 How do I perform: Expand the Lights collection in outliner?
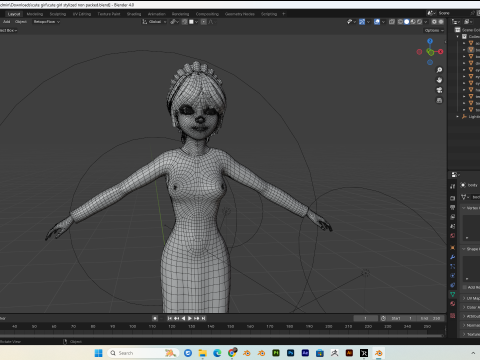(458, 117)
